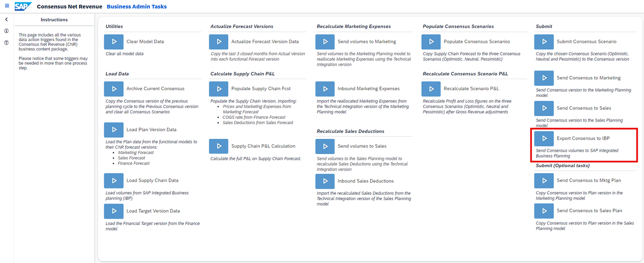Click the Submit (Optional tasks) heading
Screen dimensions: 644x263
click(563, 166)
